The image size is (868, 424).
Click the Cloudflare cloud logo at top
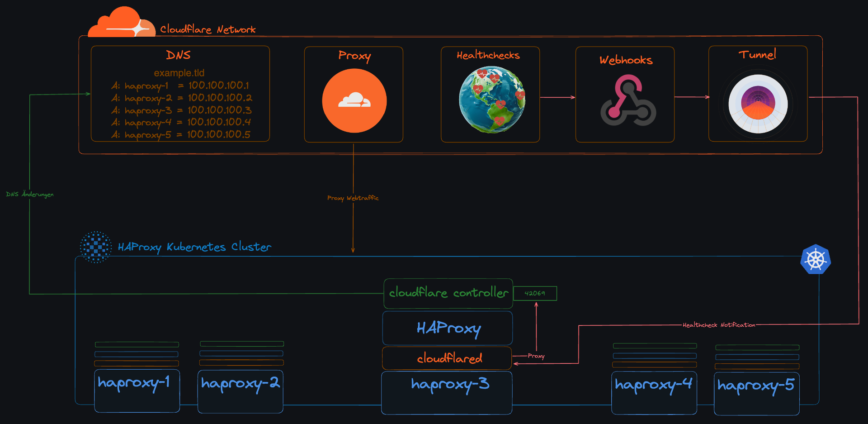tap(121, 24)
